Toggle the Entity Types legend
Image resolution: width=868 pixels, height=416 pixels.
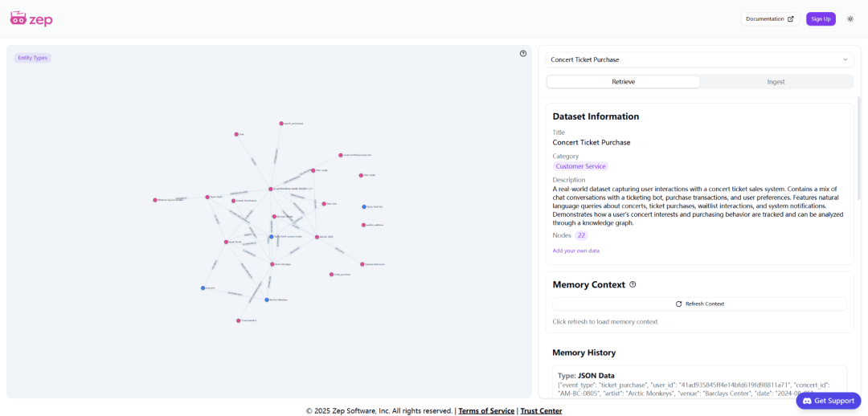click(33, 58)
